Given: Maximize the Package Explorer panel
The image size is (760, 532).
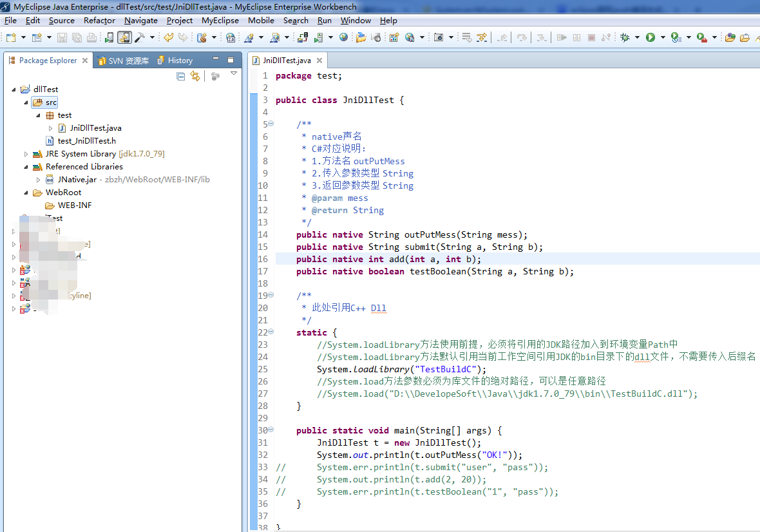Looking at the screenshot, I should (231, 60).
